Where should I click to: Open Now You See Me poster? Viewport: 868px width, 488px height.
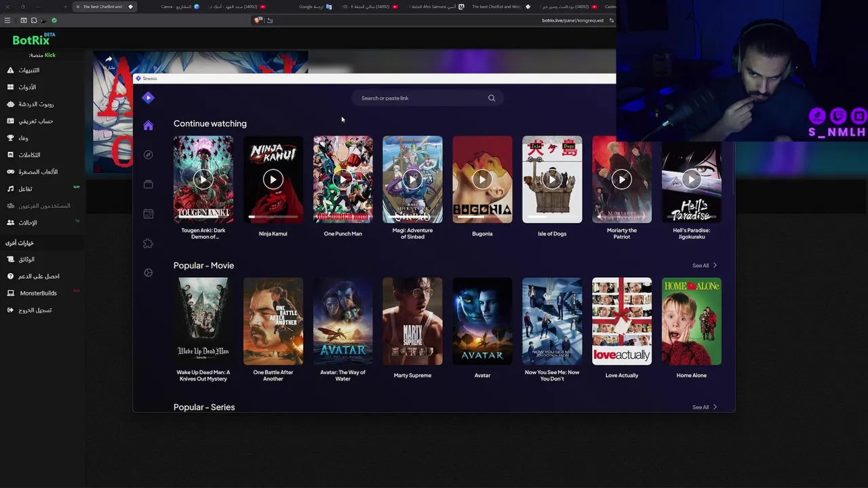(x=552, y=321)
